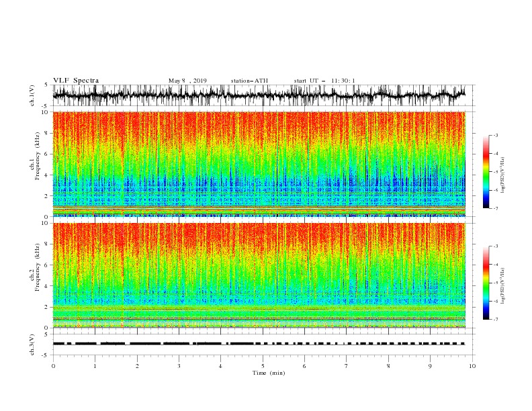The height and width of the screenshot is (411, 532).
Task: Click time axis tick label "7"
Action: tap(347, 366)
